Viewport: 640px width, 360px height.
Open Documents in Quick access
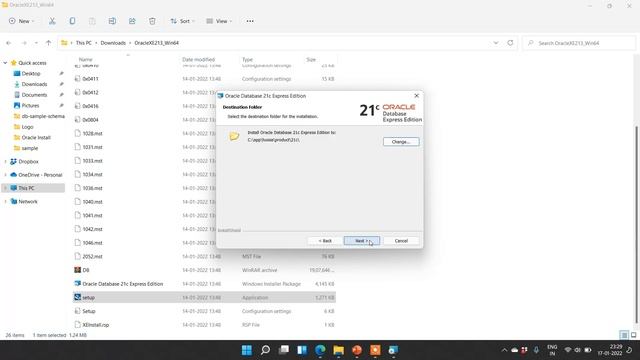(34, 95)
